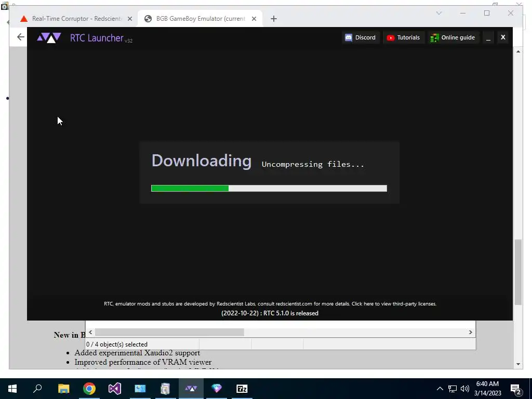This screenshot has width=532, height=399.
Task: Open a new browser tab
Action: pos(273,19)
